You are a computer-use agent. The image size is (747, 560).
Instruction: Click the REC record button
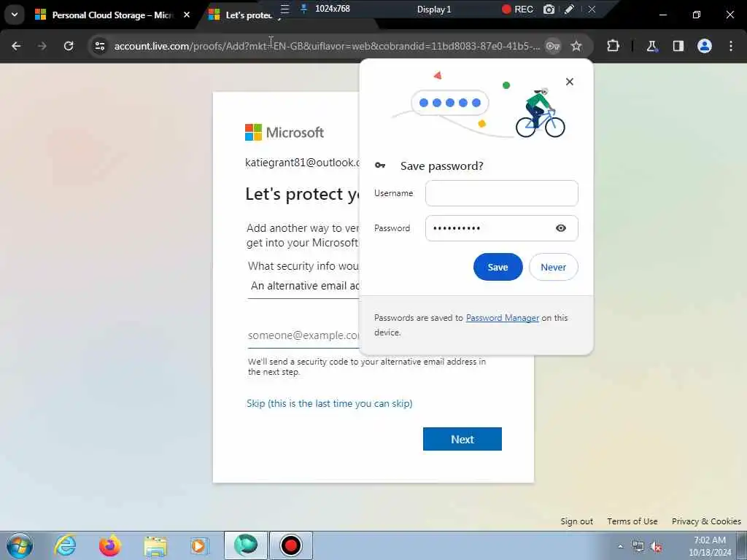click(517, 9)
